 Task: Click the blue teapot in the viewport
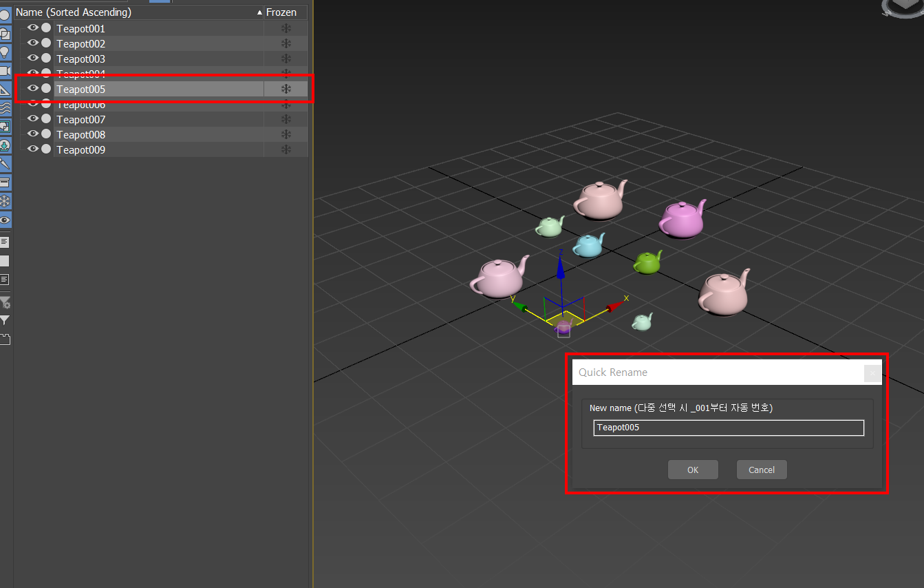point(589,245)
